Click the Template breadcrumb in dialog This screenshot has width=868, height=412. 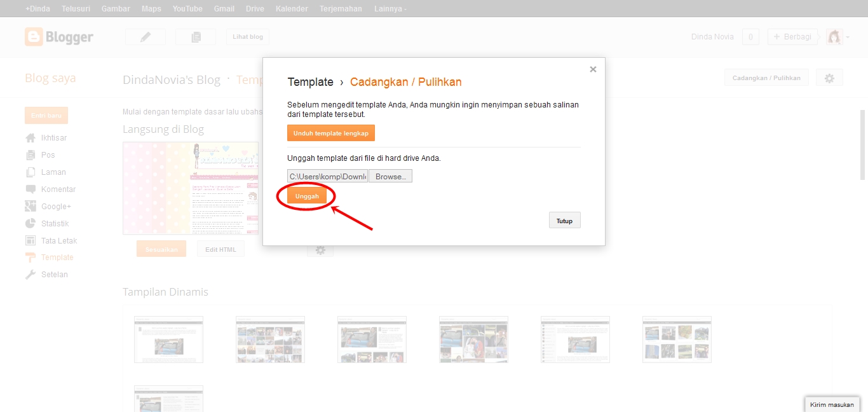pos(310,82)
